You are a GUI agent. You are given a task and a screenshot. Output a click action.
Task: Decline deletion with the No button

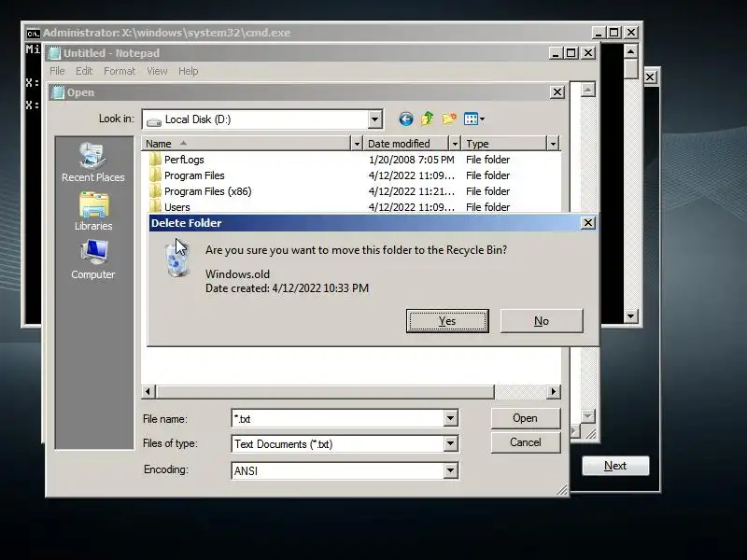click(x=542, y=321)
